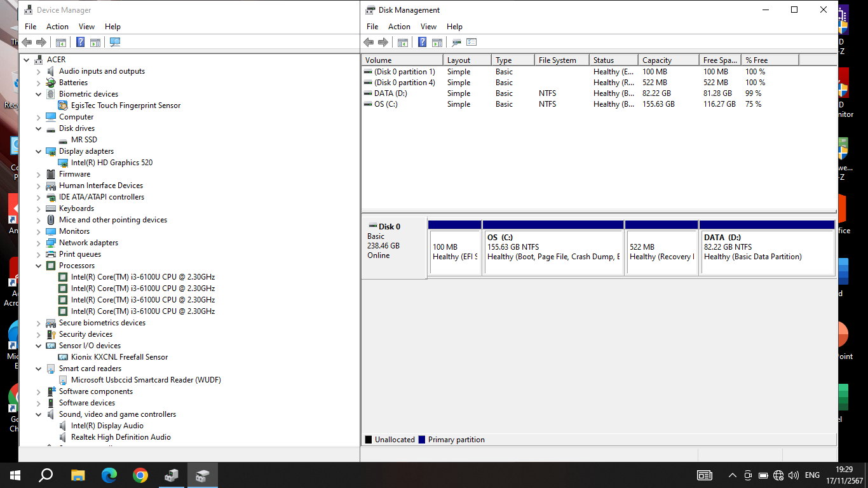Click the File System column header
This screenshot has width=868, height=488.
(560, 60)
